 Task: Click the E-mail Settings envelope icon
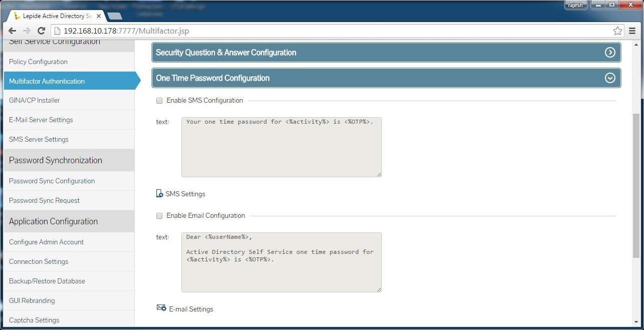pyautogui.click(x=161, y=308)
